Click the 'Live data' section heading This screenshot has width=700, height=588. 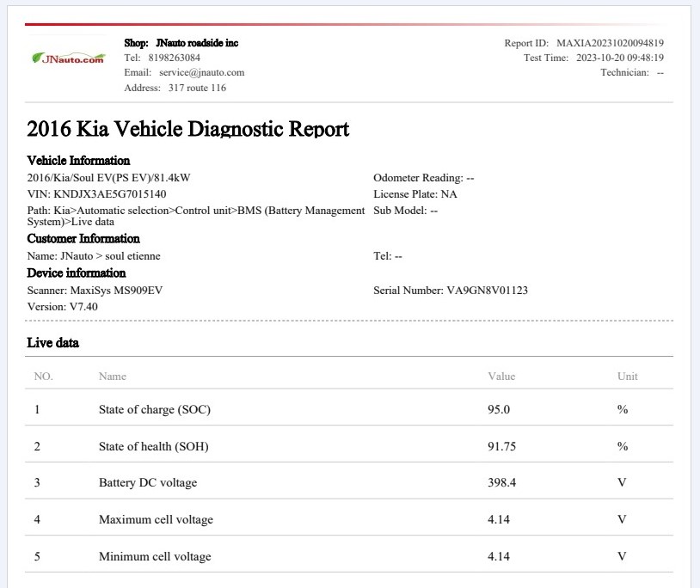52,343
